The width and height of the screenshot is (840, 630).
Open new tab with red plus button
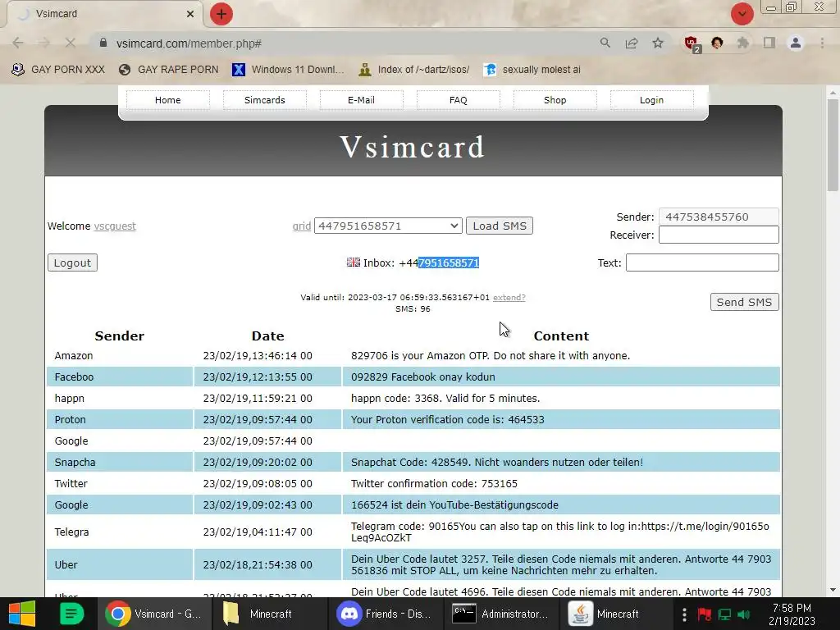pos(221,14)
